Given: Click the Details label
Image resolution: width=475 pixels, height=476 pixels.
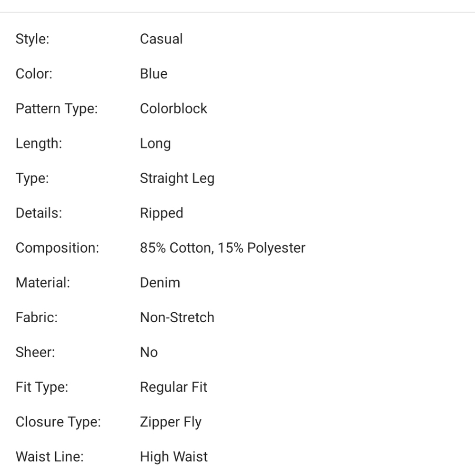Looking at the screenshot, I should pos(39,213).
